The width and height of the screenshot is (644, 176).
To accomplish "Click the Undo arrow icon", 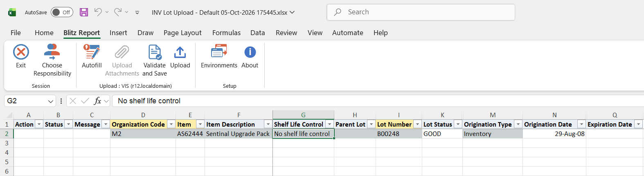I will tap(98, 12).
